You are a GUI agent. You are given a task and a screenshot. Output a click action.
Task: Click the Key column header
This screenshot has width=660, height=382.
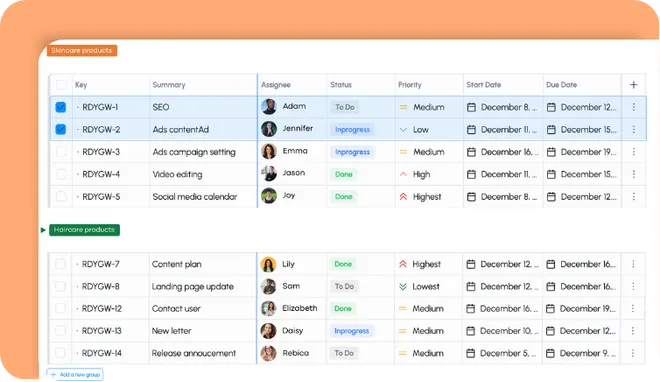click(x=81, y=85)
